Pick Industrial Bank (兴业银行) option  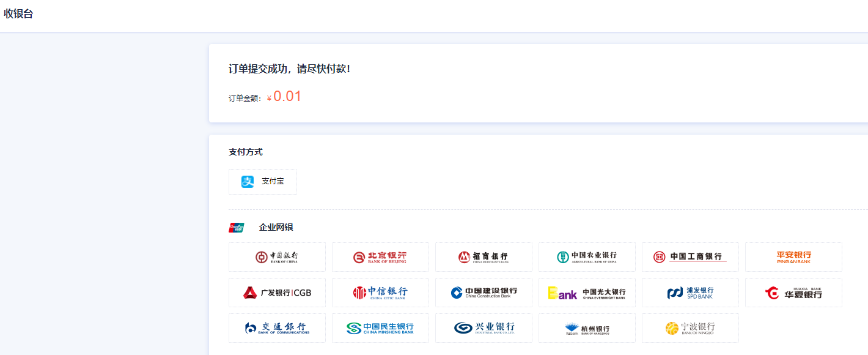point(484,328)
